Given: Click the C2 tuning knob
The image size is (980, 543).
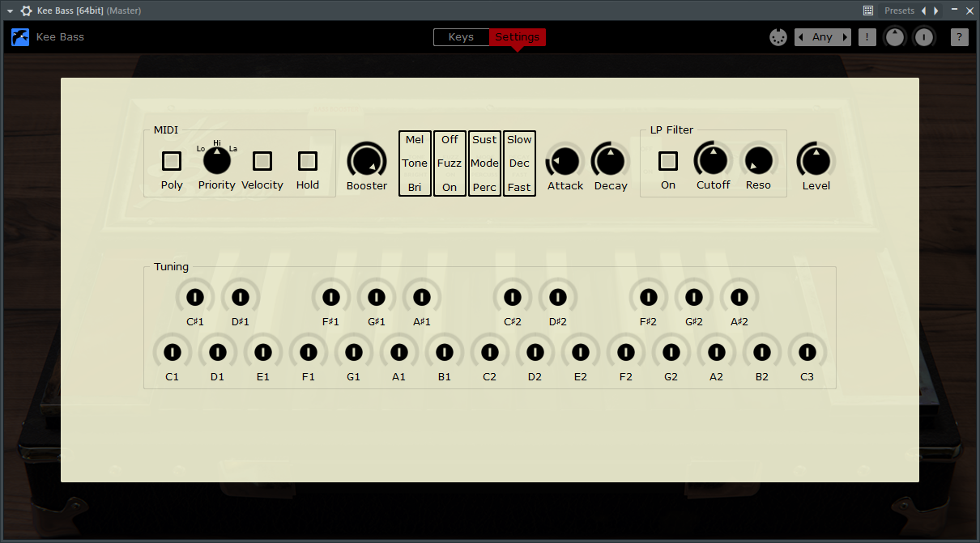Looking at the screenshot, I should (489, 352).
